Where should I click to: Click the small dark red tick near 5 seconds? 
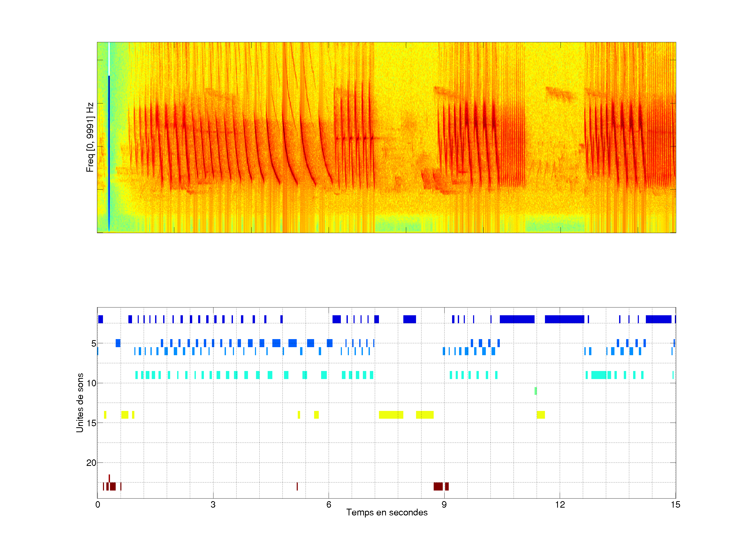(297, 486)
